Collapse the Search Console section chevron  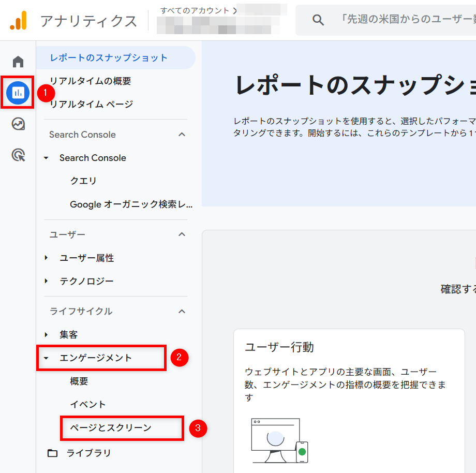point(182,135)
